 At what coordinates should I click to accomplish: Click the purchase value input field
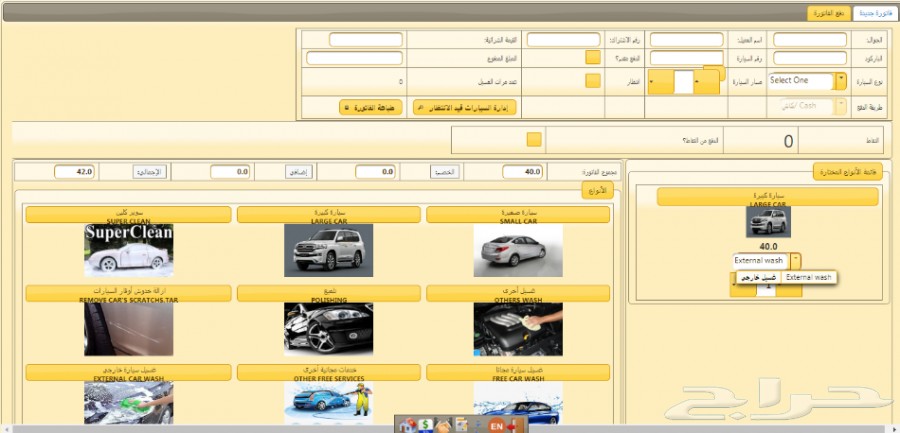[x=366, y=40]
